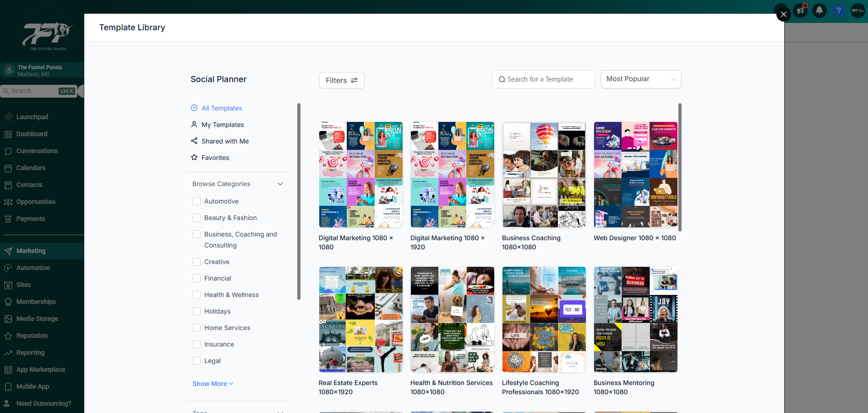Collapse the Browse Categories section

[280, 184]
